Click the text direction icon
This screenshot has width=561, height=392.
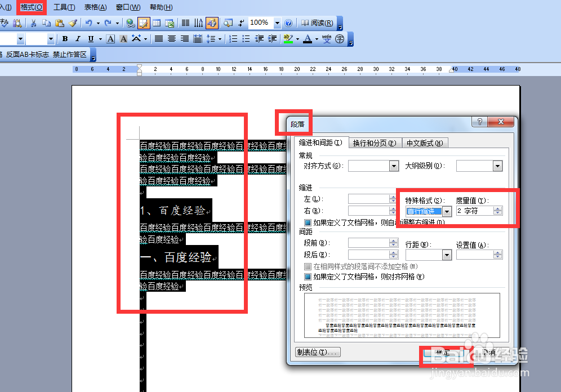199,23
